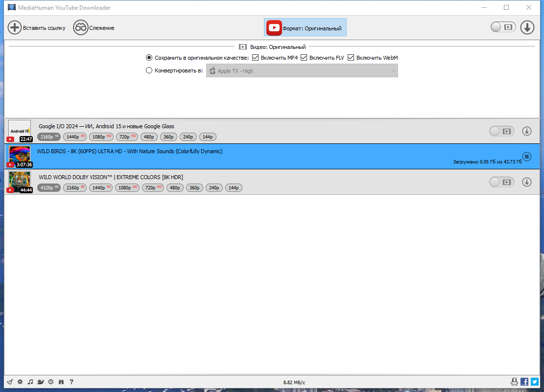The width and height of the screenshot is (544, 392).
Task: Select 360p quality for WILD WORLD video
Action: tap(194, 187)
